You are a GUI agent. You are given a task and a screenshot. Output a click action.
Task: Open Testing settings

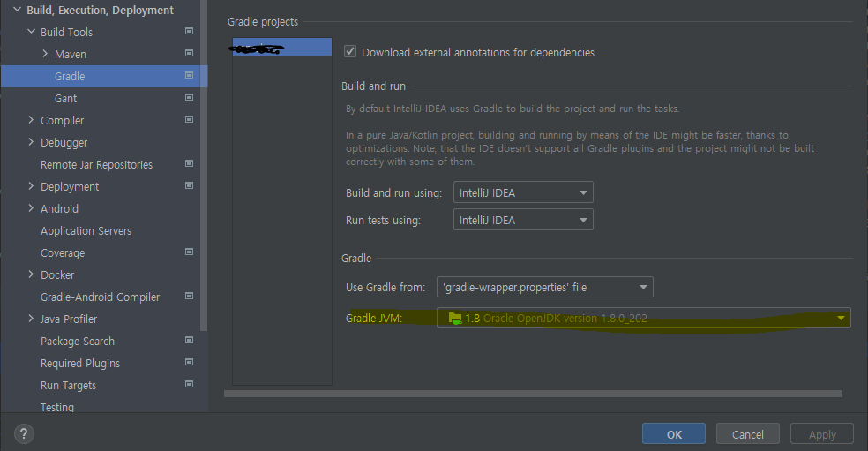(x=57, y=407)
